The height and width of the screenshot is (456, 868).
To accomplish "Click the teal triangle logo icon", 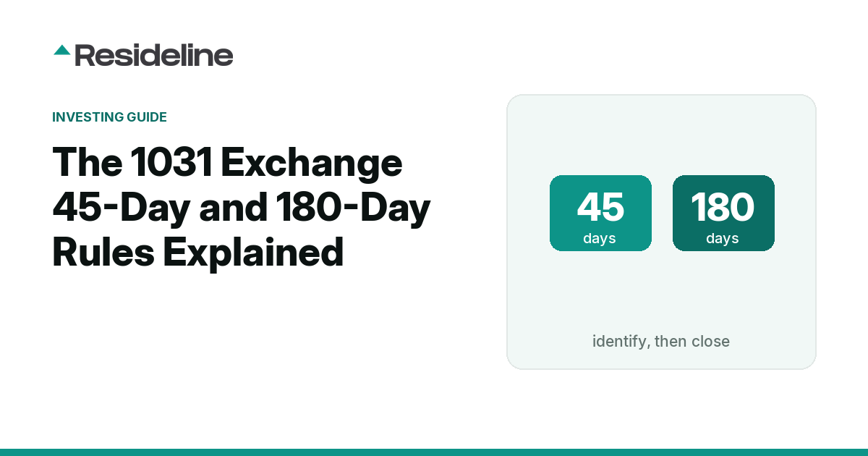I will tap(62, 50).
